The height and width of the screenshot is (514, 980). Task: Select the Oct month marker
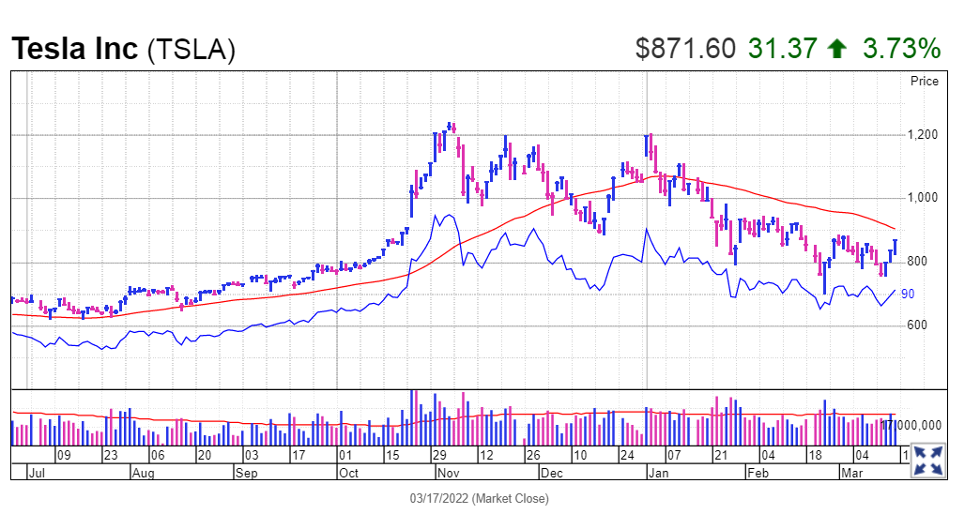tap(348, 473)
